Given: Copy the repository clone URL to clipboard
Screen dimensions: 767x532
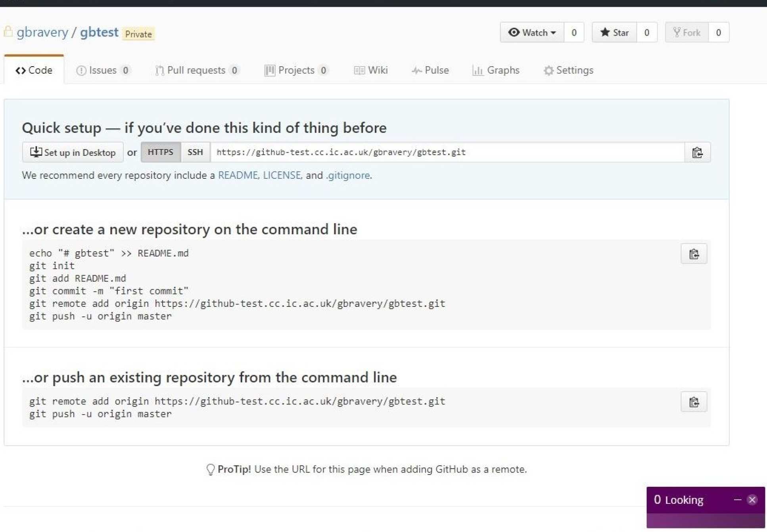Looking at the screenshot, I should point(697,152).
